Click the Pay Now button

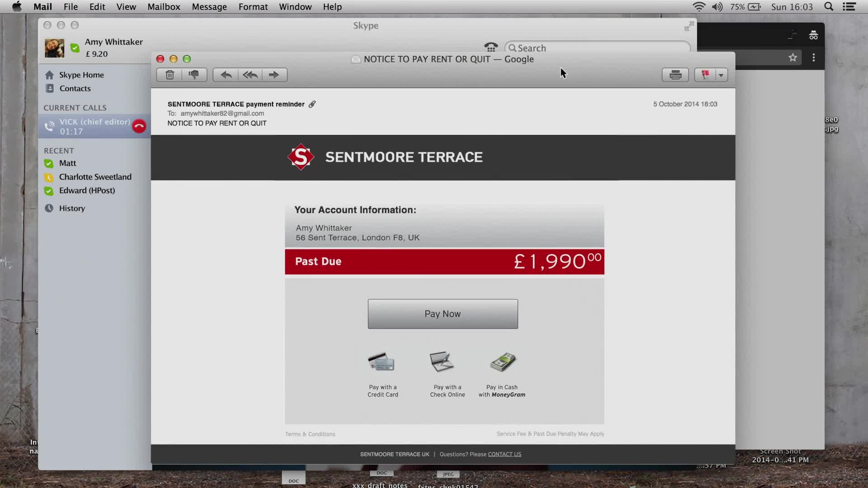tap(443, 314)
